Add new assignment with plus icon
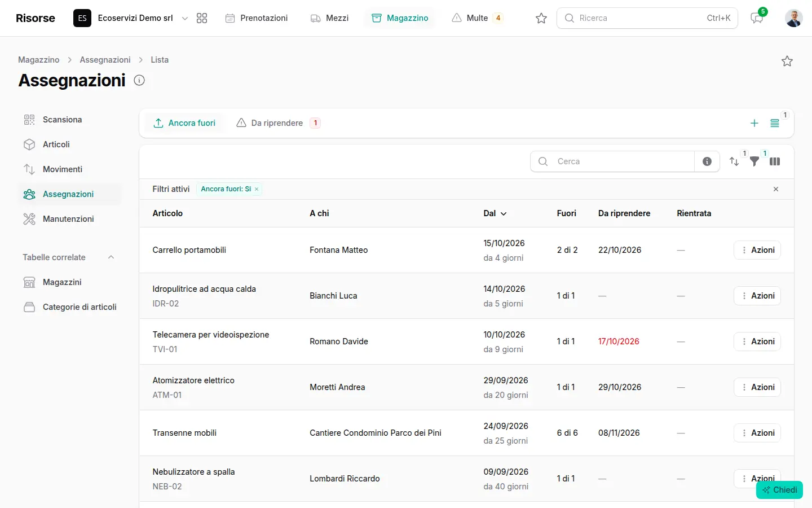The height and width of the screenshot is (508, 812). tap(754, 123)
